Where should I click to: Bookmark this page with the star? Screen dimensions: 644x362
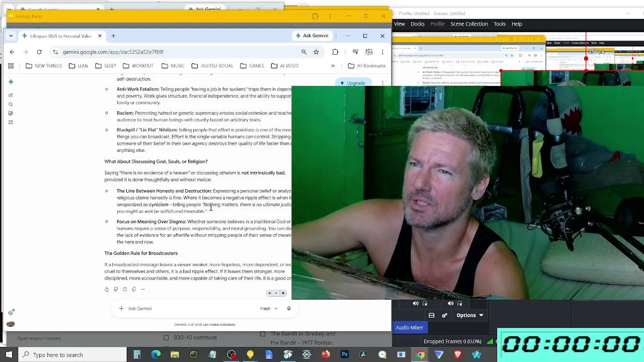coord(316,52)
